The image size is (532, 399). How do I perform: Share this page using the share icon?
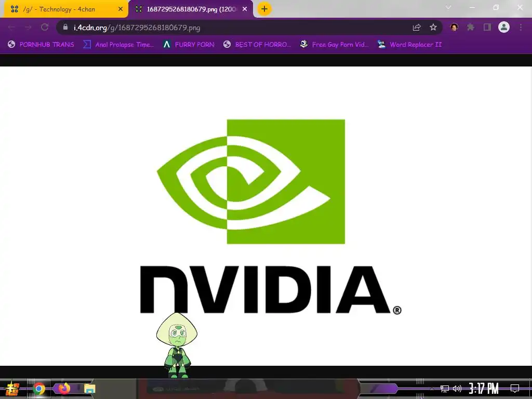(417, 28)
